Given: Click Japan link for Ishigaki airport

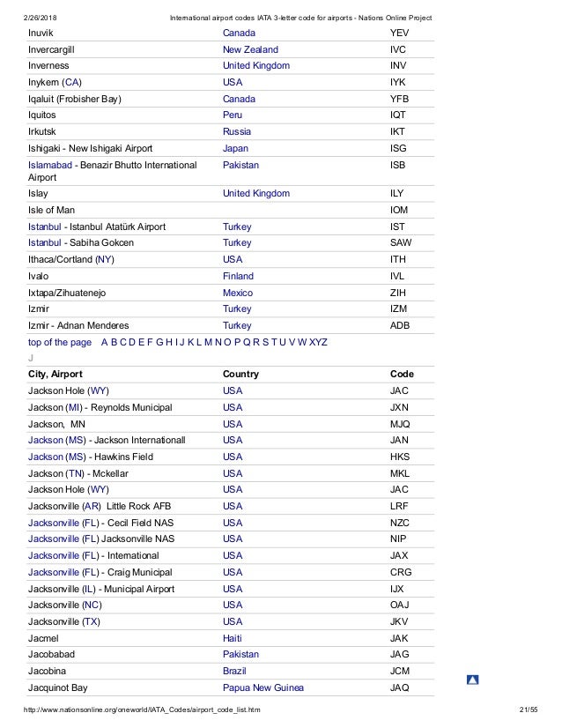Looking at the screenshot, I should pos(235,148).
